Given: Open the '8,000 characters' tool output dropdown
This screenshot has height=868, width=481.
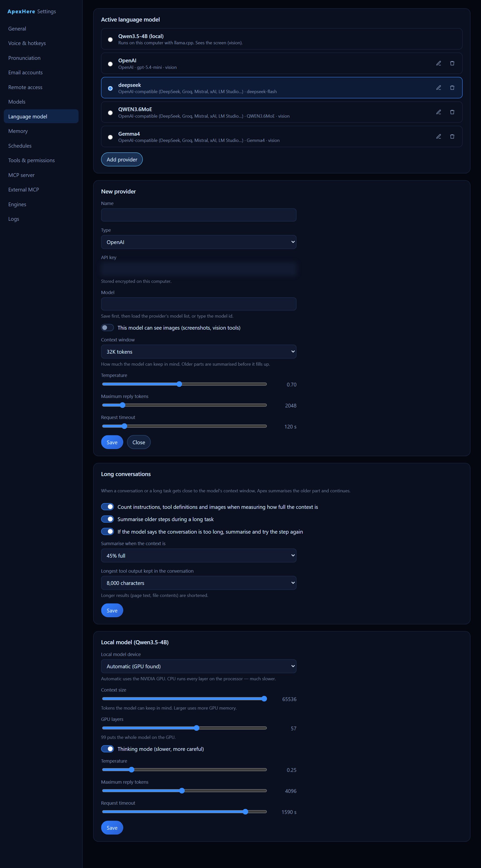Looking at the screenshot, I should pyautogui.click(x=199, y=583).
